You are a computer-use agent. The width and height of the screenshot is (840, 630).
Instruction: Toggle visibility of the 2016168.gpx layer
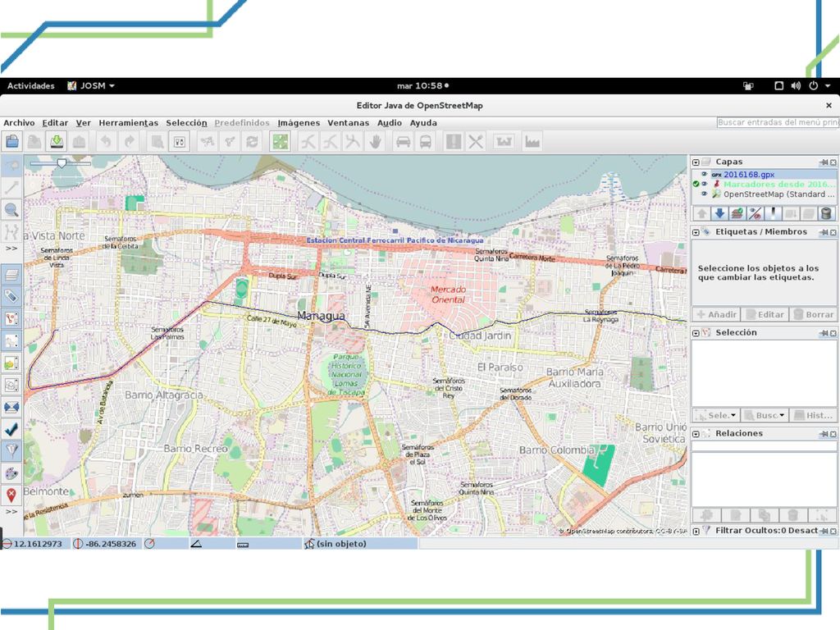[705, 174]
